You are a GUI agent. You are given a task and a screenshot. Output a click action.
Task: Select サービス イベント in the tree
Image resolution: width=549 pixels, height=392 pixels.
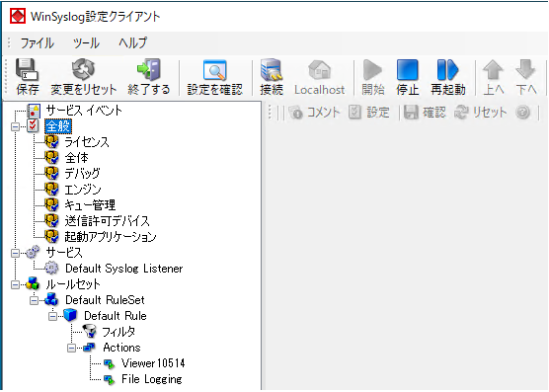(84, 111)
